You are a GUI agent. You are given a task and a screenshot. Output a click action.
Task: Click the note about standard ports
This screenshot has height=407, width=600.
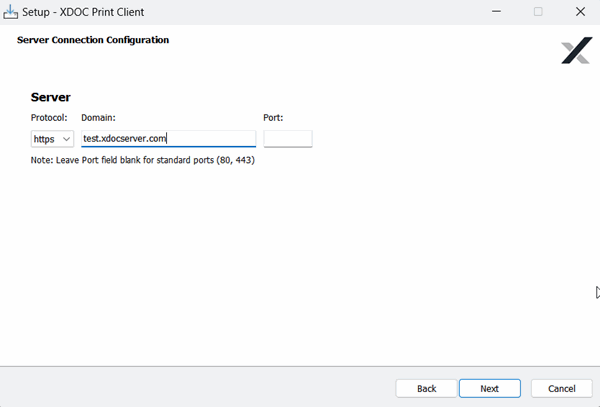(x=143, y=160)
